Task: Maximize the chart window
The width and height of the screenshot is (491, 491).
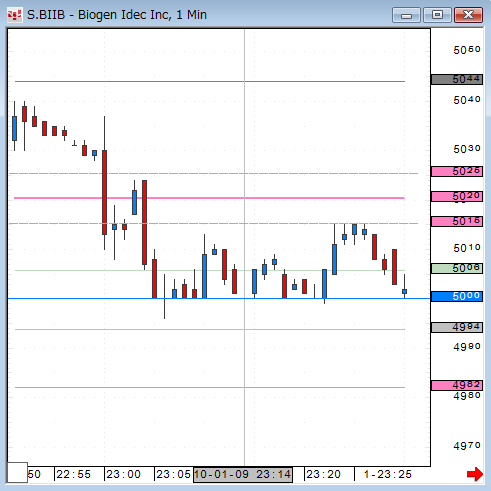Action: (437, 15)
